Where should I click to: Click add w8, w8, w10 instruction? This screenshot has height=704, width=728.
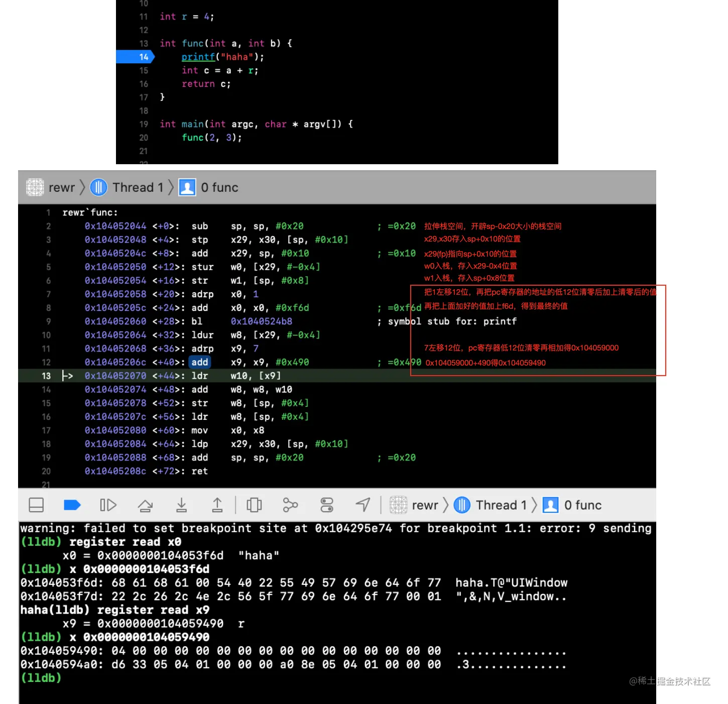[x=241, y=389]
